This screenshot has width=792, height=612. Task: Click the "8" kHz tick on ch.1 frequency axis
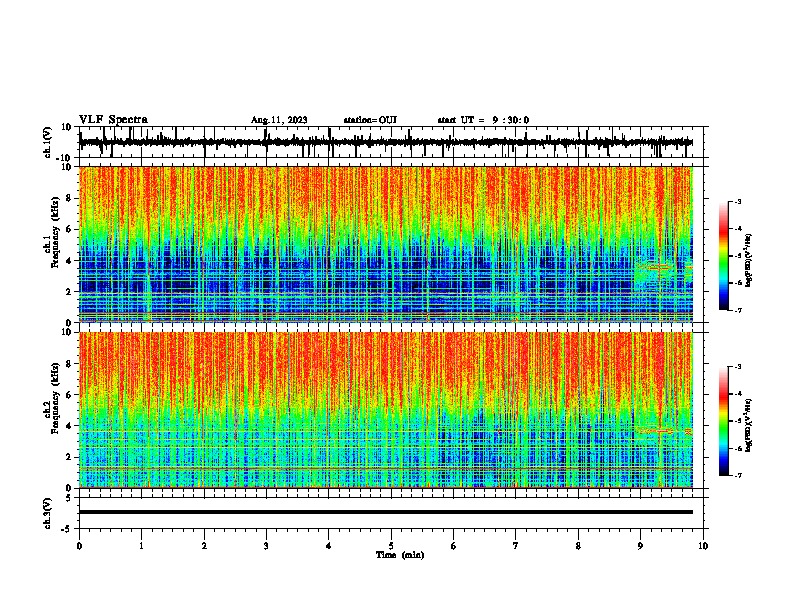coord(70,198)
